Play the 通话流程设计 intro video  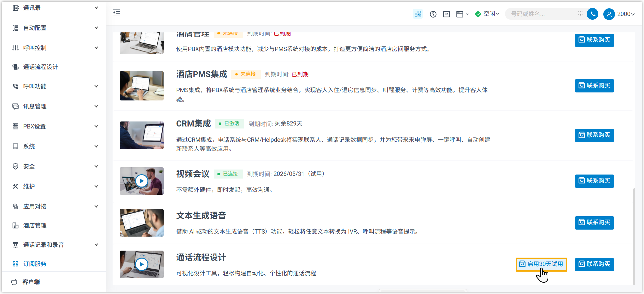click(142, 264)
